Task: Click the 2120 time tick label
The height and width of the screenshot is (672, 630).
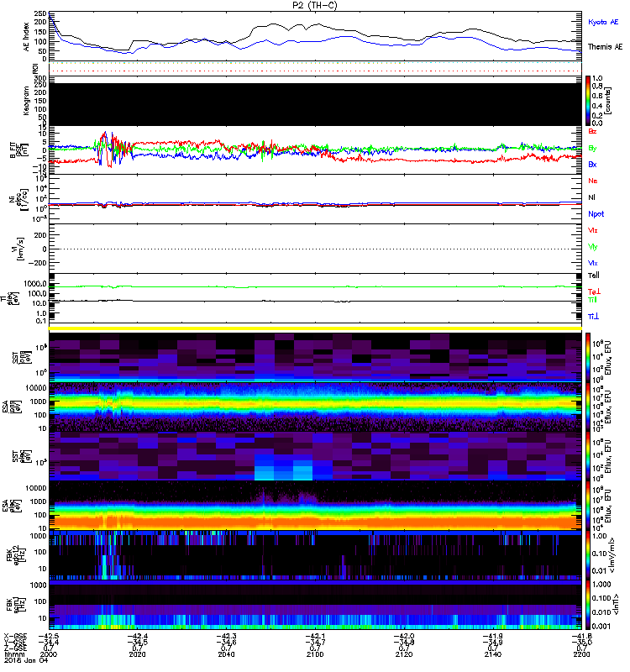Action: [404, 654]
